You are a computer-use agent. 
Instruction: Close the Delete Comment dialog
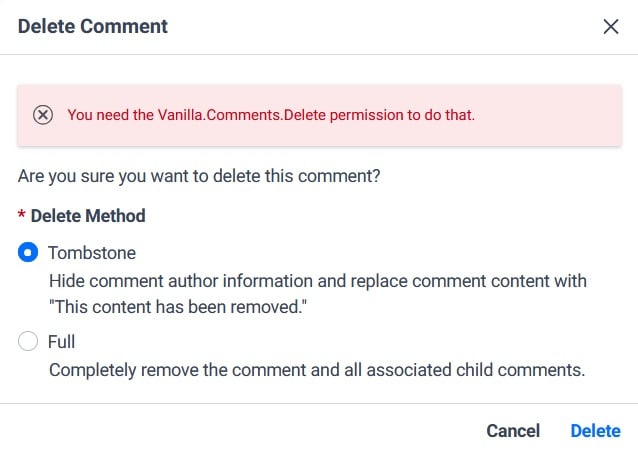611,27
